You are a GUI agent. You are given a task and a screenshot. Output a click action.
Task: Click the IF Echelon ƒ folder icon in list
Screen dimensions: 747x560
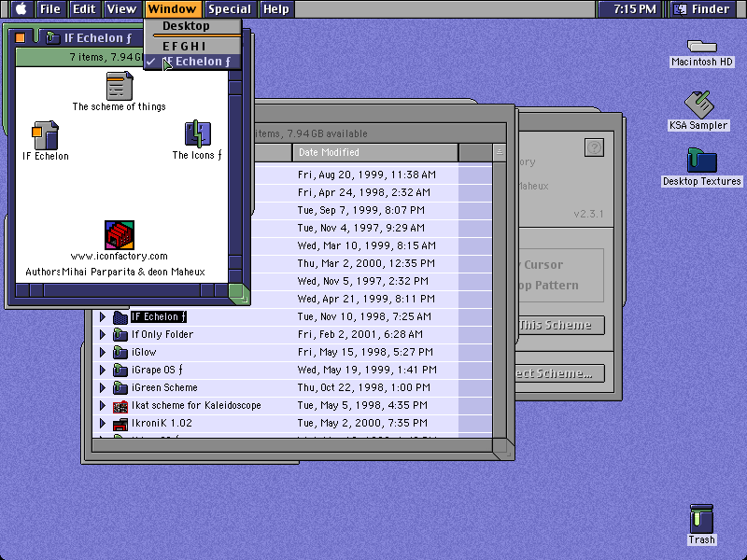click(120, 316)
